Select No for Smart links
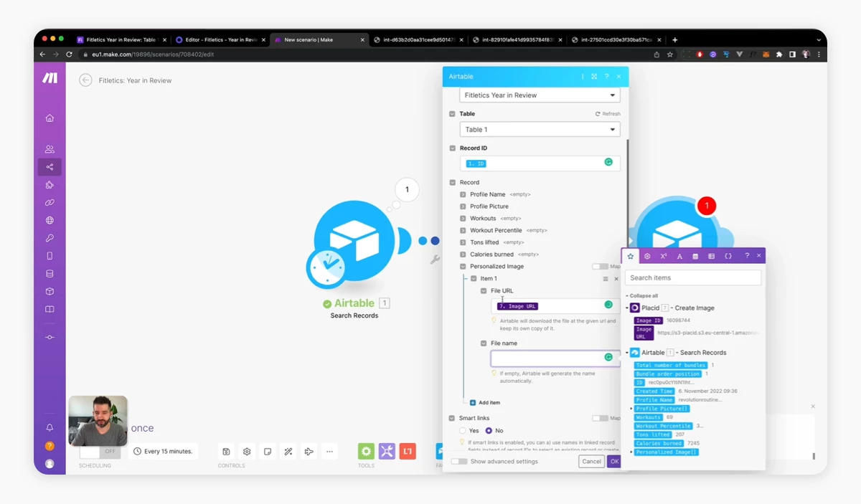This screenshot has height=504, width=861. click(489, 431)
